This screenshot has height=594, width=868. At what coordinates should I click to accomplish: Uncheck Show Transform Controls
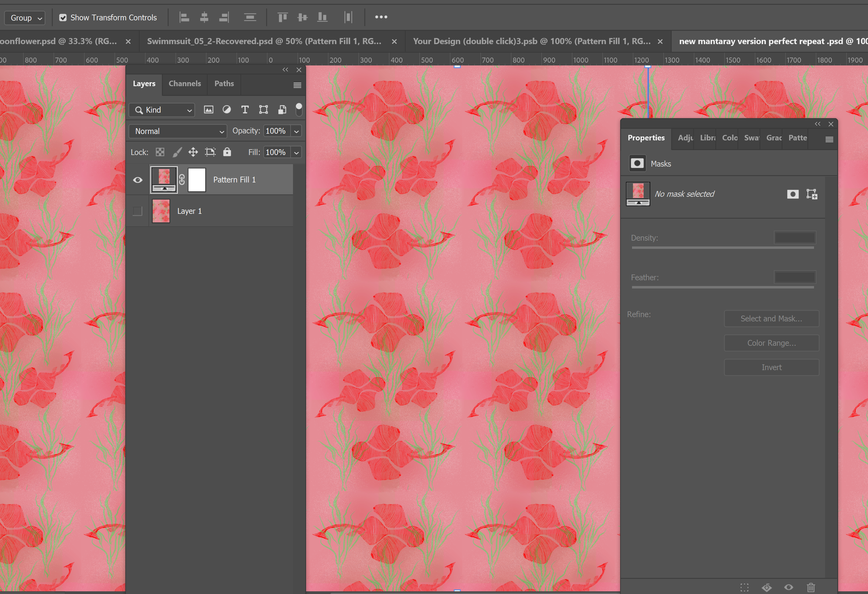(63, 18)
